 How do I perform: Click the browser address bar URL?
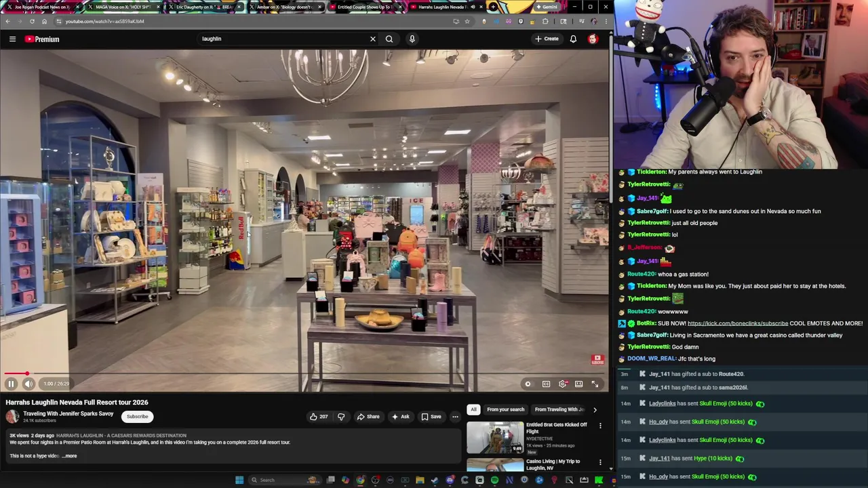tap(104, 21)
